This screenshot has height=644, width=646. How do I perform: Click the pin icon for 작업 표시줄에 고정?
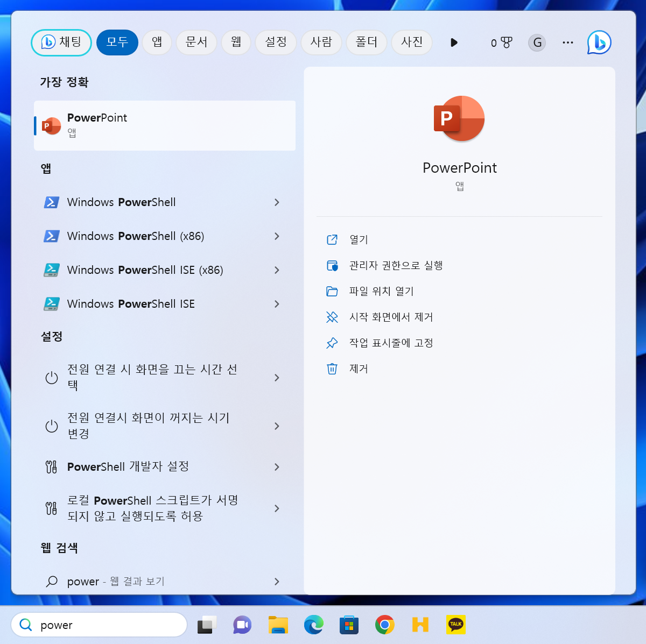point(332,343)
